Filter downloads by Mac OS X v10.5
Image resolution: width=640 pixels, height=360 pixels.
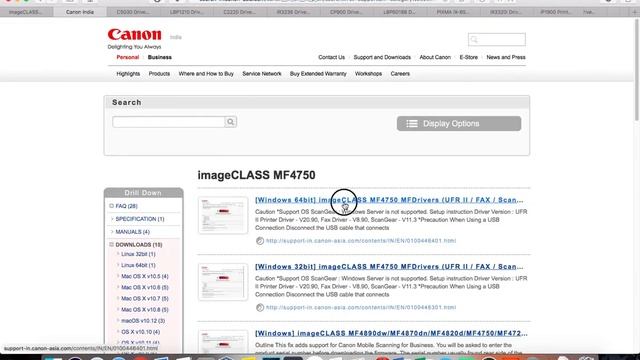point(144,276)
